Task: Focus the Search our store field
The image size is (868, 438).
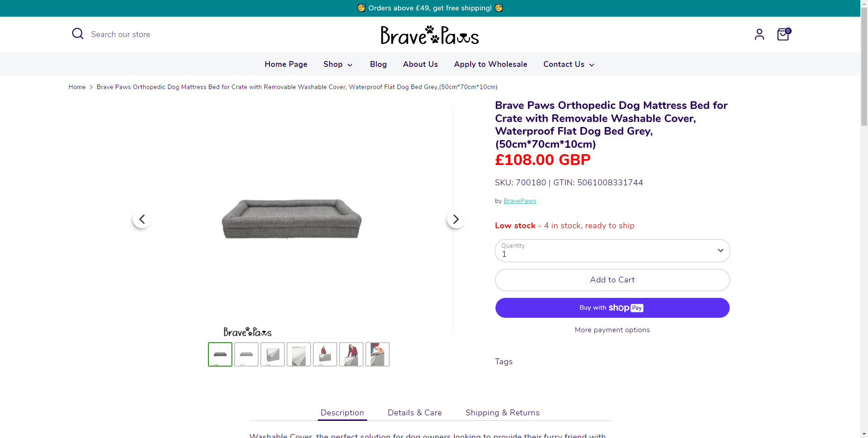Action: (121, 34)
